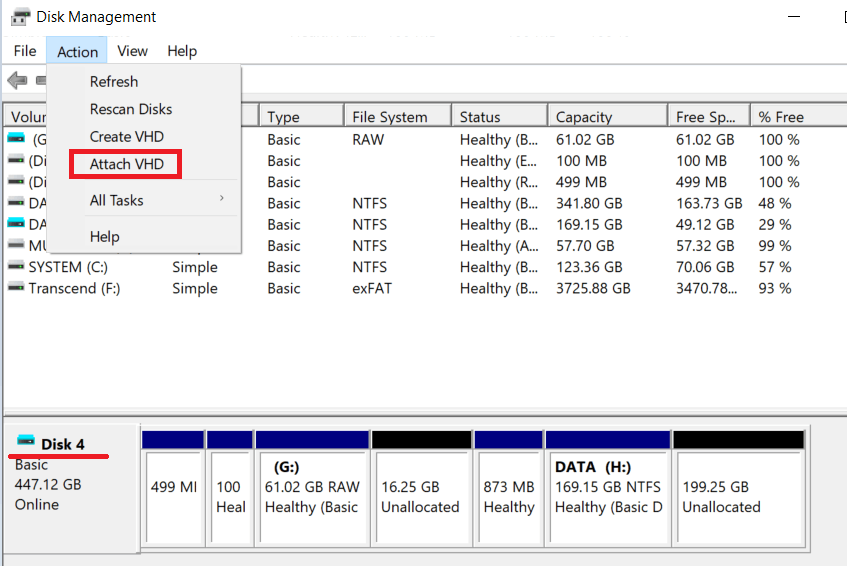This screenshot has width=847, height=566.
Task: Sort by Capacity column header
Action: click(584, 117)
